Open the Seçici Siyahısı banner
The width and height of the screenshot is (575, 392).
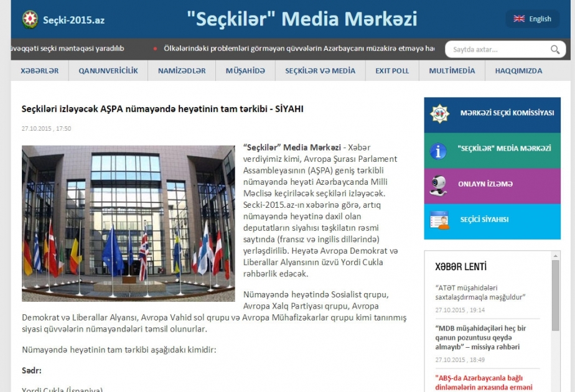[492, 222]
